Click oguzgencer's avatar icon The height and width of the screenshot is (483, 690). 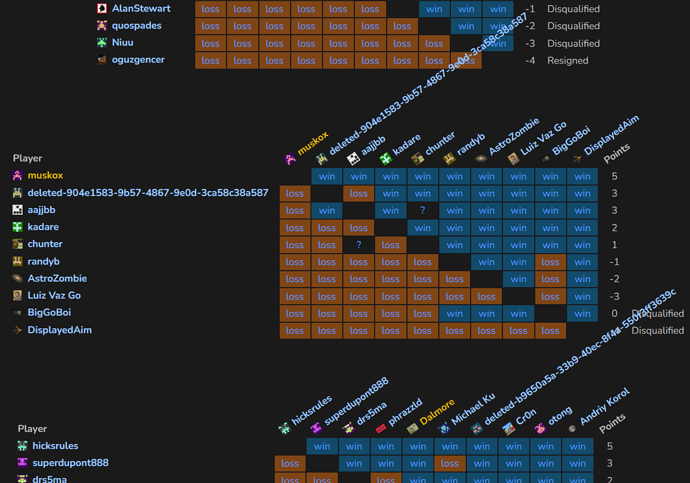pos(102,60)
